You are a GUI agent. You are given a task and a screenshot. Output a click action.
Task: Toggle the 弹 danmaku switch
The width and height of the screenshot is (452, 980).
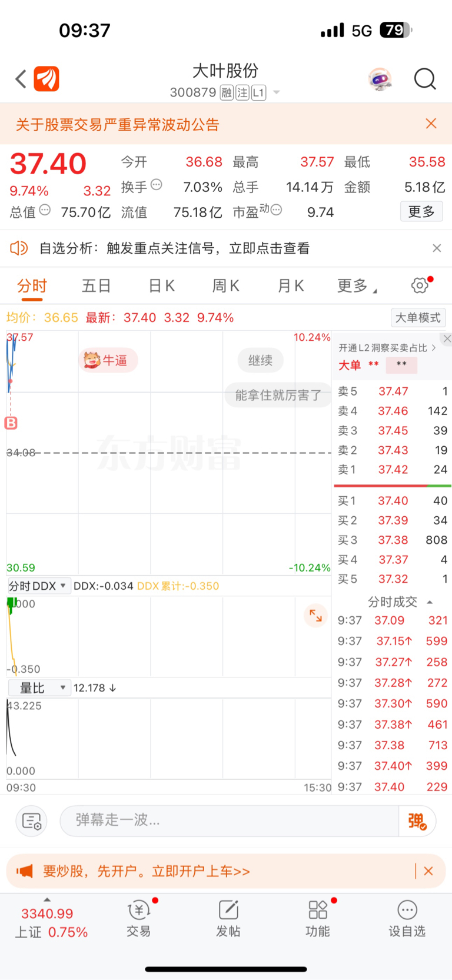click(417, 820)
